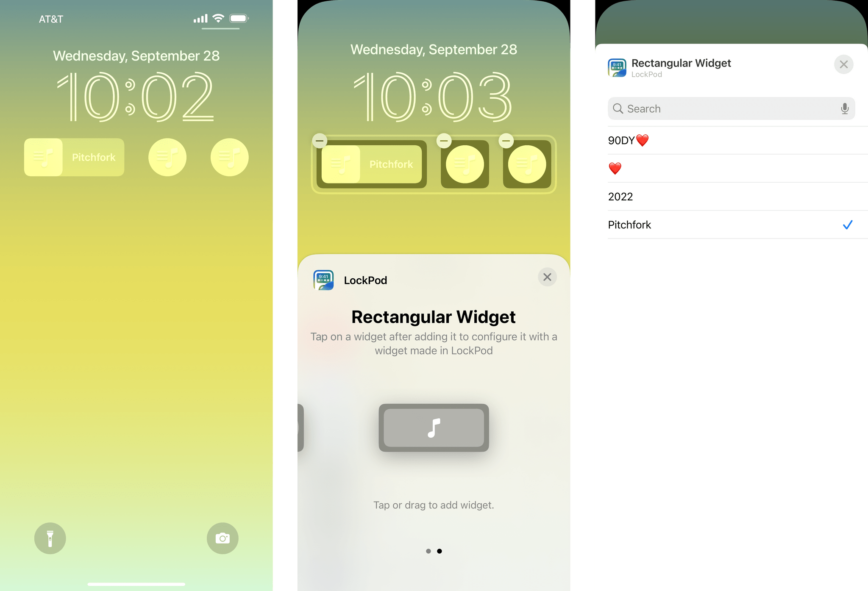Click the flashlight icon on lock screen
The height and width of the screenshot is (591, 868).
coord(50,538)
